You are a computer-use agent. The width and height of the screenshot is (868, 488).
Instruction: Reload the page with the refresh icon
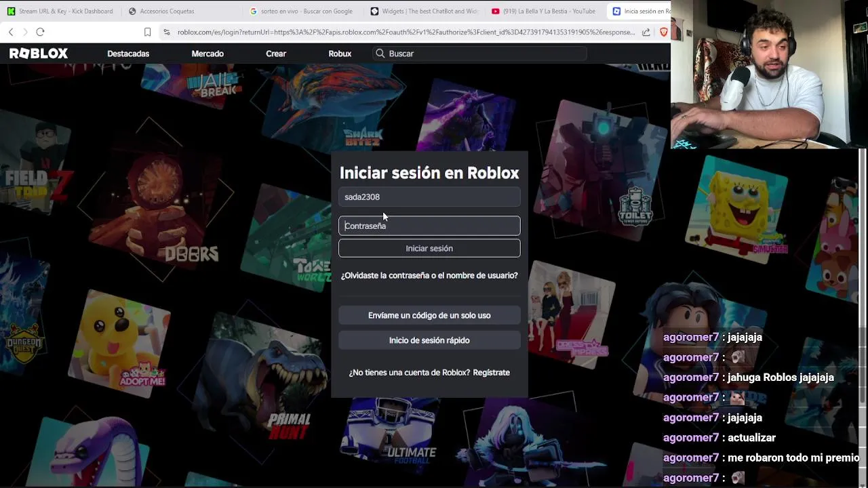(x=40, y=32)
